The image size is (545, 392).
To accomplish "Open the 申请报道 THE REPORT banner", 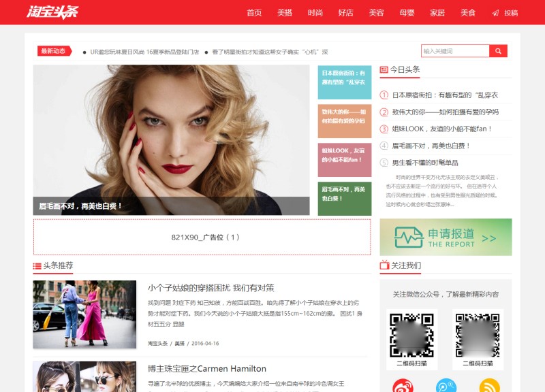I will coord(446,237).
